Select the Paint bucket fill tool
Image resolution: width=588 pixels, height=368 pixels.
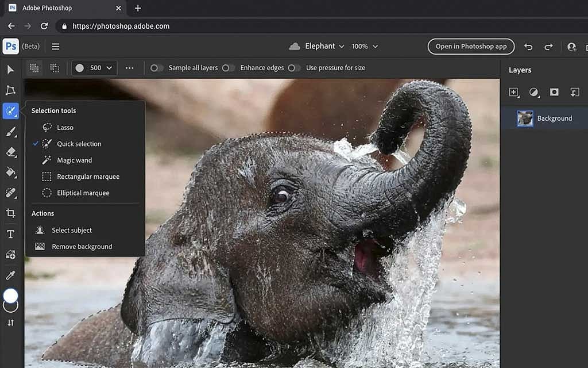pos(10,172)
